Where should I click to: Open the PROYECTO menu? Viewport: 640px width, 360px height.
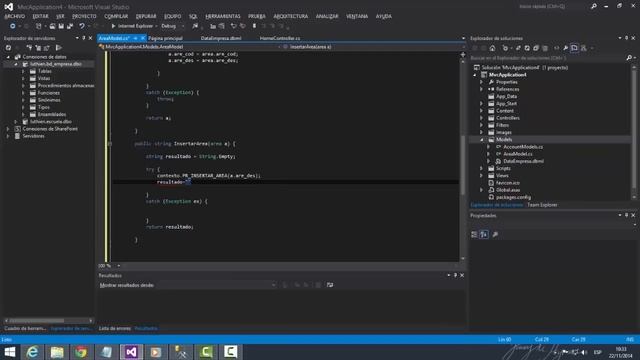84,16
